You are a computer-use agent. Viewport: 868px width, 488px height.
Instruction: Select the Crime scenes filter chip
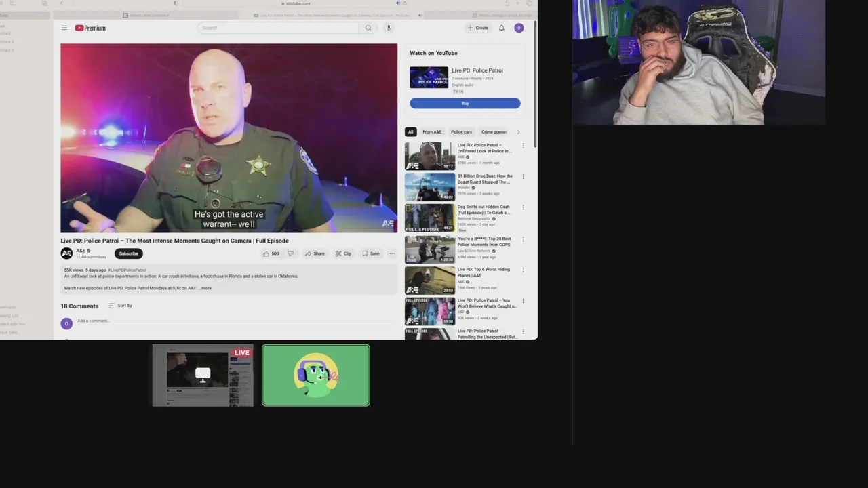coord(494,132)
